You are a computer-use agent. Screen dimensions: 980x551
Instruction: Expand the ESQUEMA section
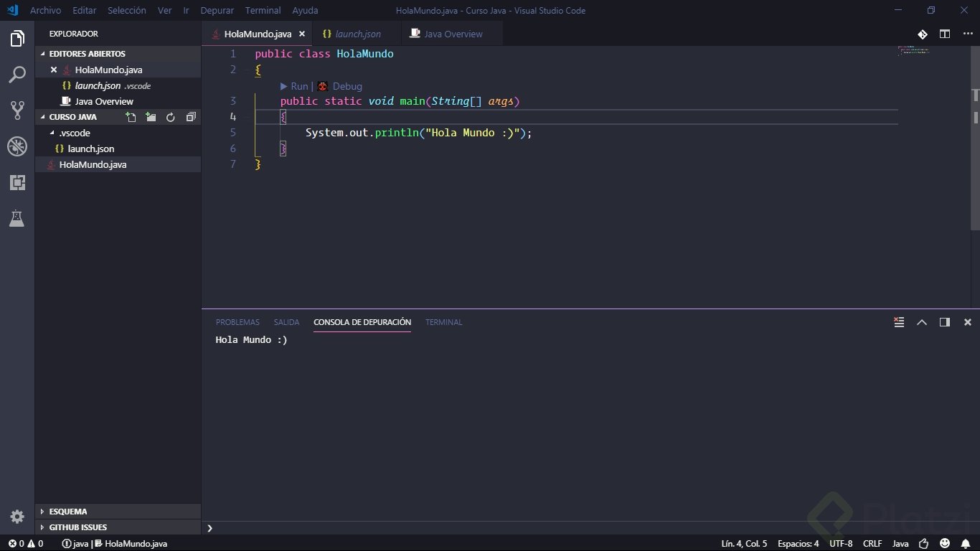point(118,512)
